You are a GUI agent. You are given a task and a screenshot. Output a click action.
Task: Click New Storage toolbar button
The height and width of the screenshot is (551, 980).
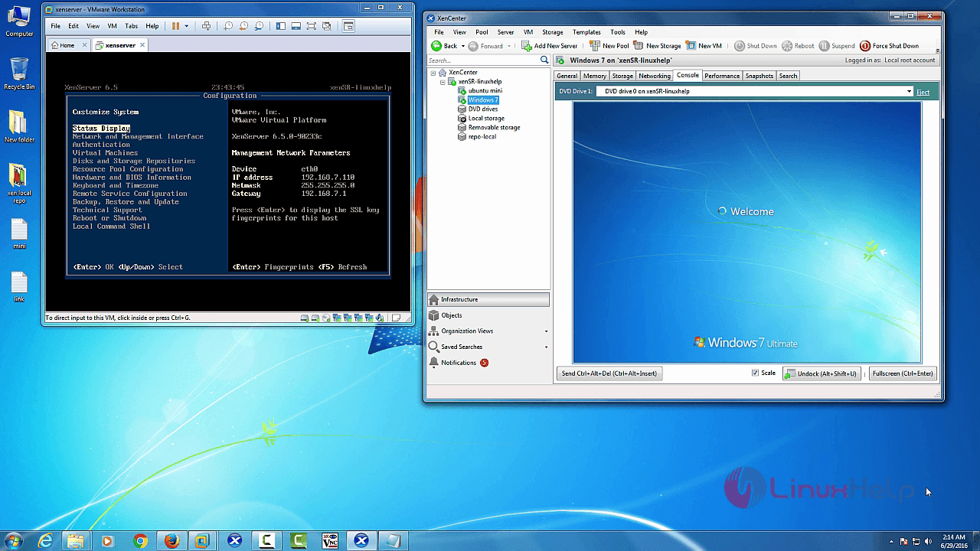(657, 46)
